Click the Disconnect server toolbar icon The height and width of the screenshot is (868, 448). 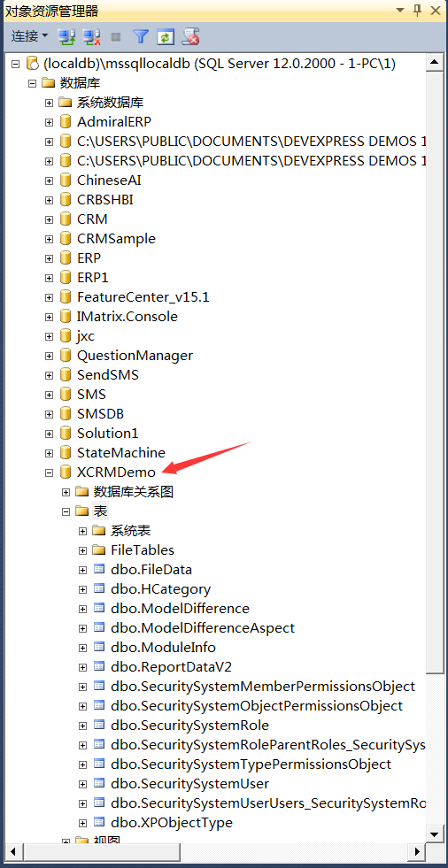pyautogui.click(x=92, y=37)
